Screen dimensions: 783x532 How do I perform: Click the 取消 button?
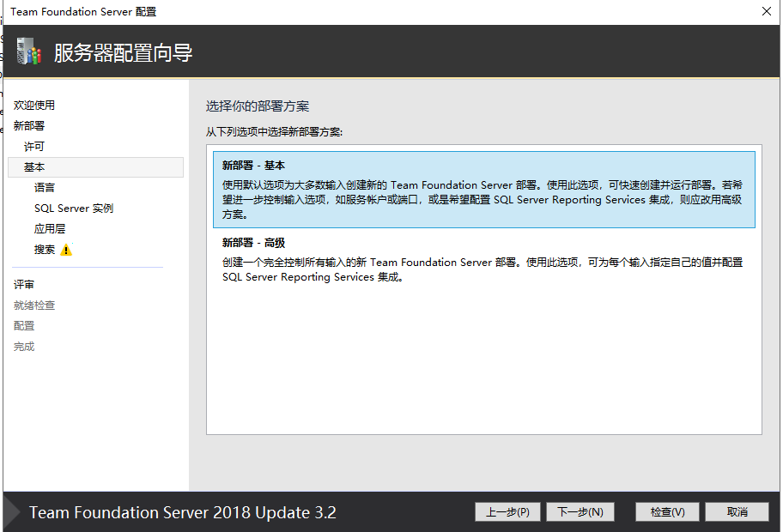tap(737, 512)
